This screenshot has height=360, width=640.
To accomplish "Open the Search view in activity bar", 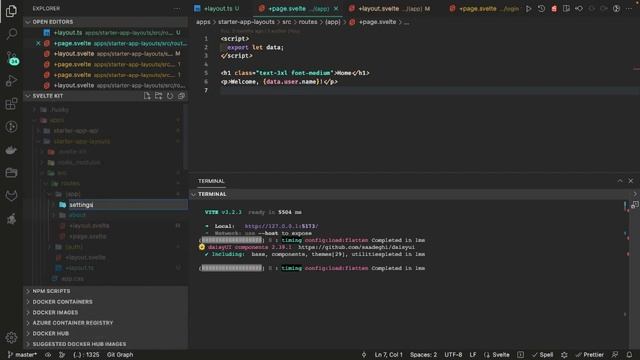I will pos(11,33).
